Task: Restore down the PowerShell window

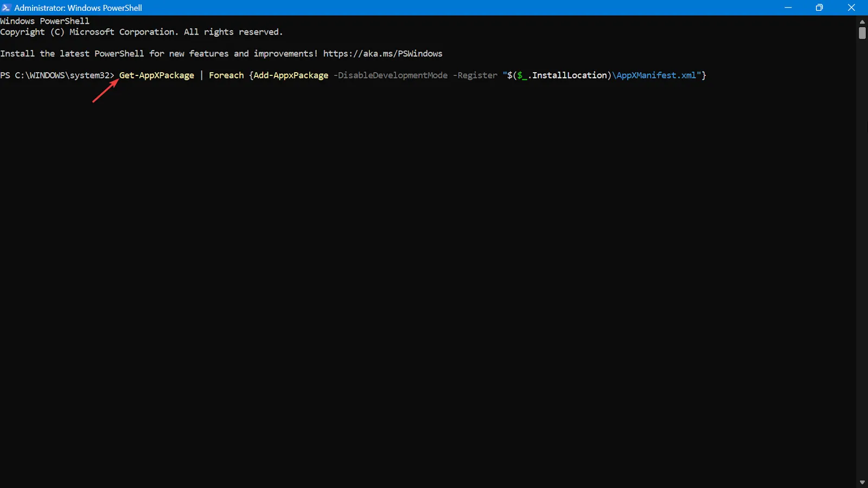Action: tap(819, 8)
